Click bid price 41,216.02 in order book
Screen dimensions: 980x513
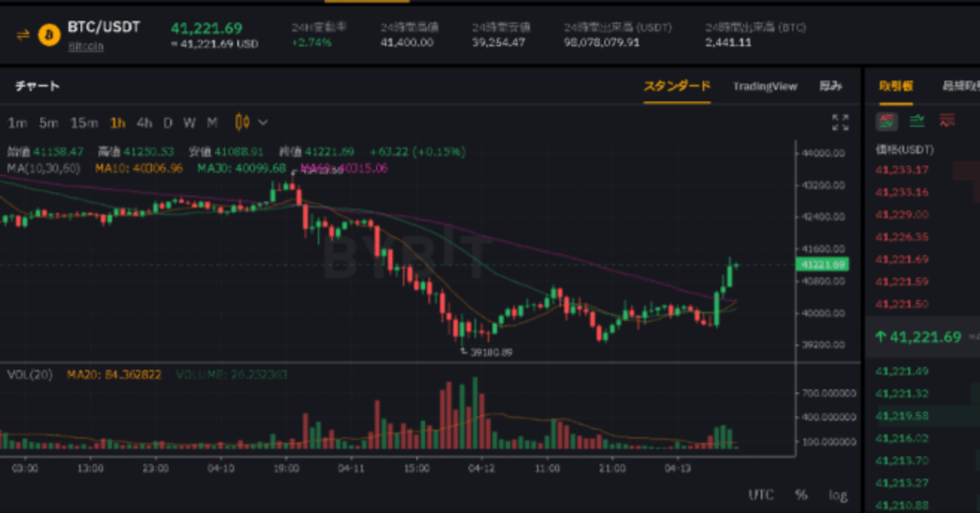902,438
